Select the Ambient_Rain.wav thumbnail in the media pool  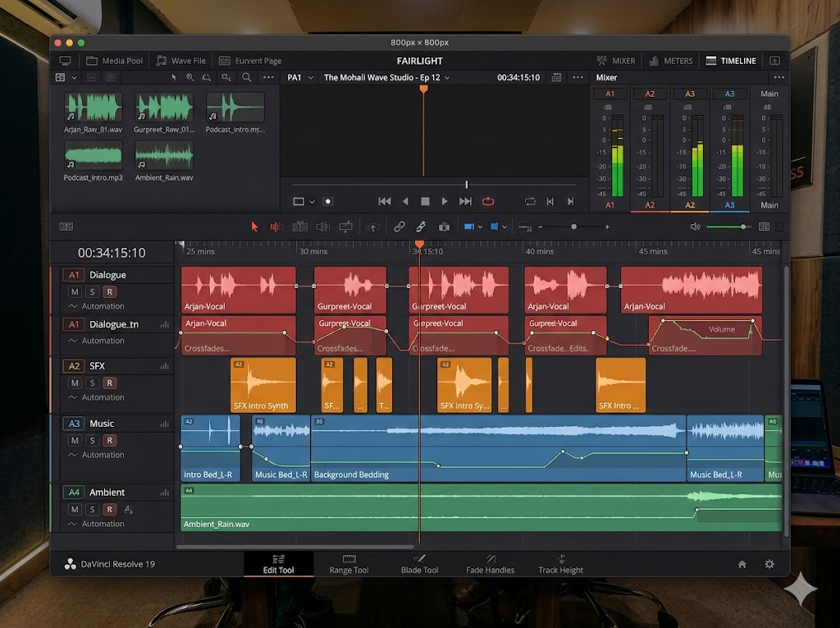164,155
